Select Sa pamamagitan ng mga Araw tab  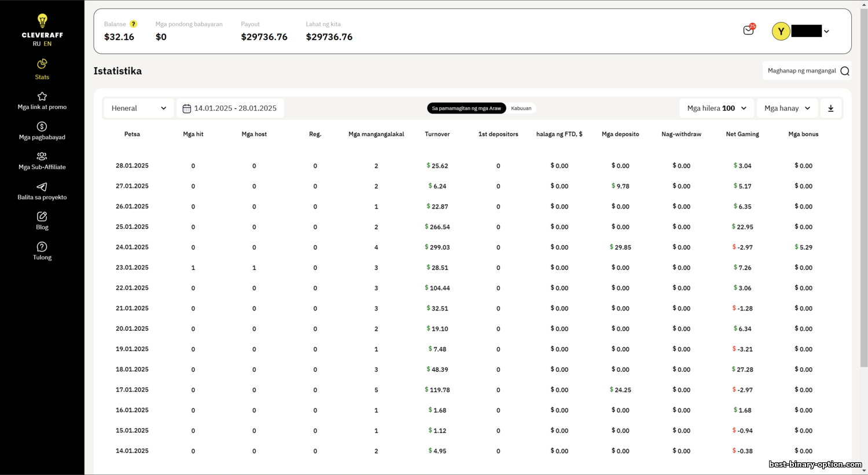(x=466, y=108)
